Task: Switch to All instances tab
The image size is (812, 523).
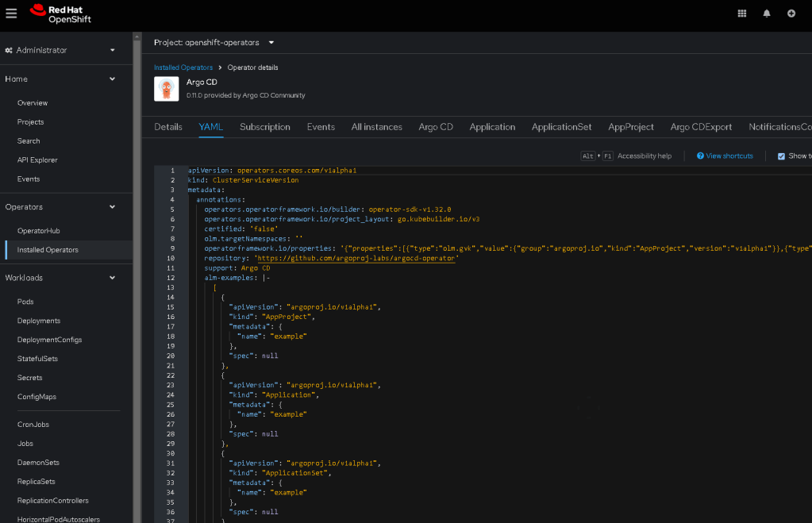Action: click(376, 127)
